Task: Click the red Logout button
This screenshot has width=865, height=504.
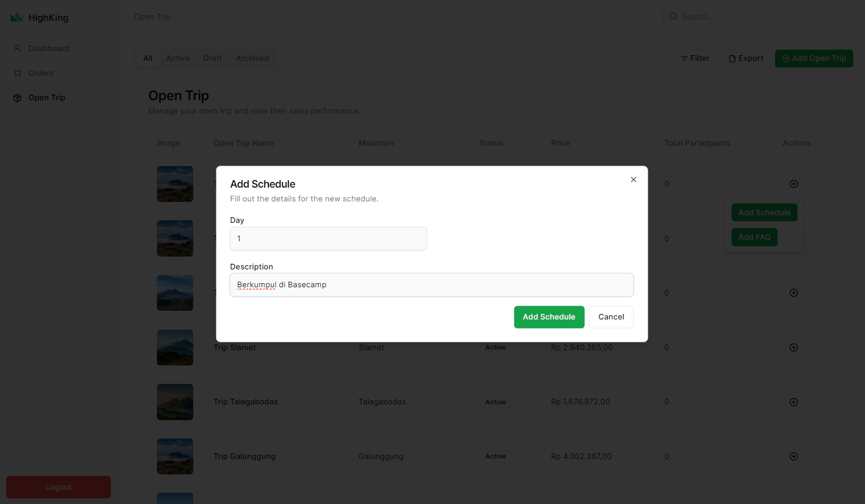Action: tap(58, 487)
